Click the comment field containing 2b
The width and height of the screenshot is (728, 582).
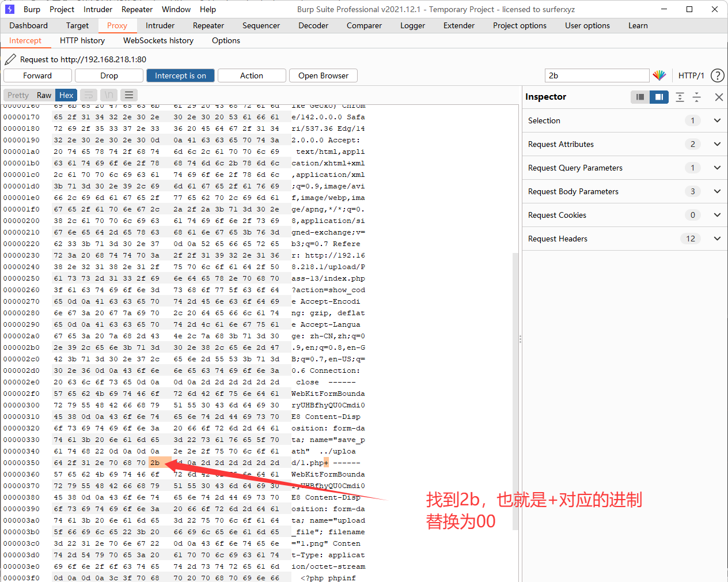(597, 75)
